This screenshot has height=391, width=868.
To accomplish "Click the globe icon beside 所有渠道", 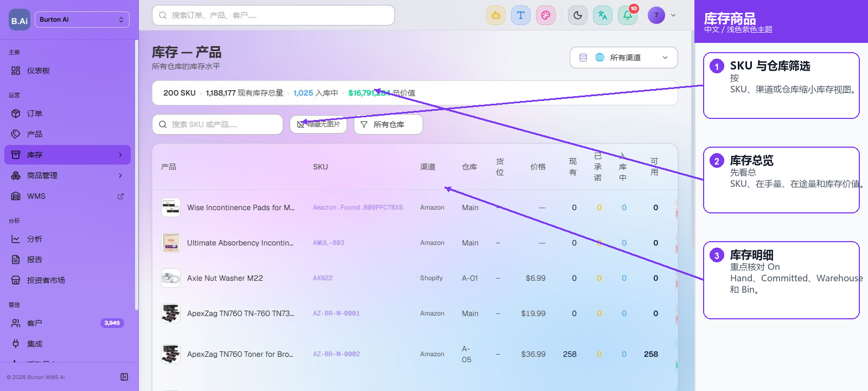I will [600, 58].
